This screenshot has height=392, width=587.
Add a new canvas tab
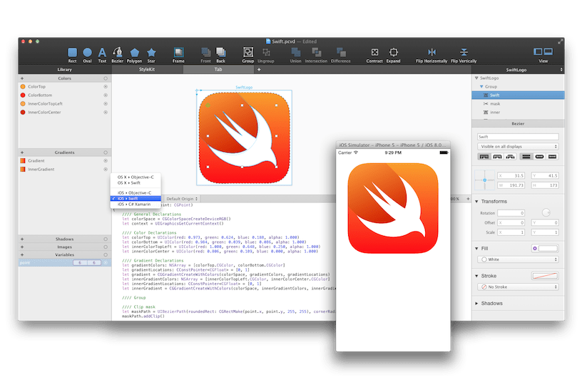[259, 69]
